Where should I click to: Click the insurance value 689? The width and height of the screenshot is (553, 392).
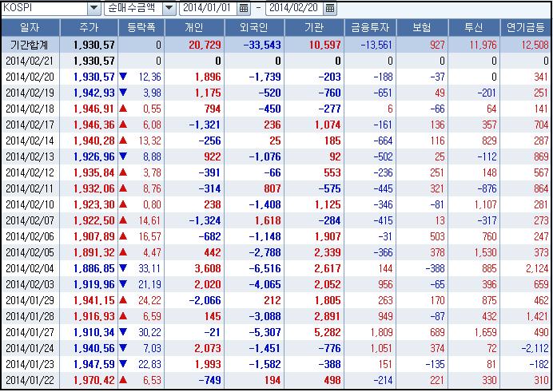(x=437, y=332)
